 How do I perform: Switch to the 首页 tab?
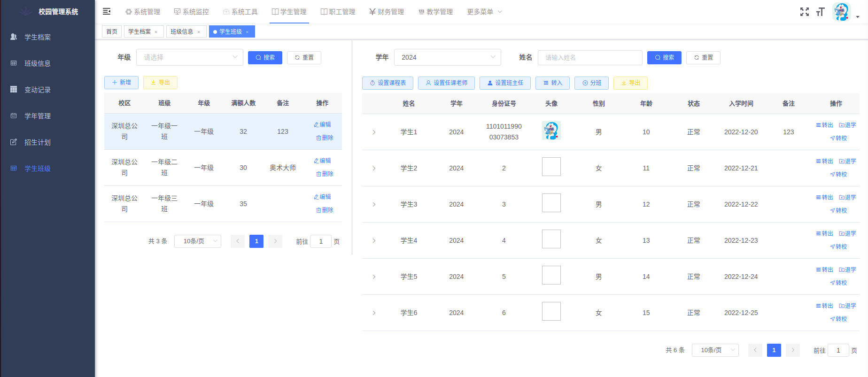pos(112,31)
